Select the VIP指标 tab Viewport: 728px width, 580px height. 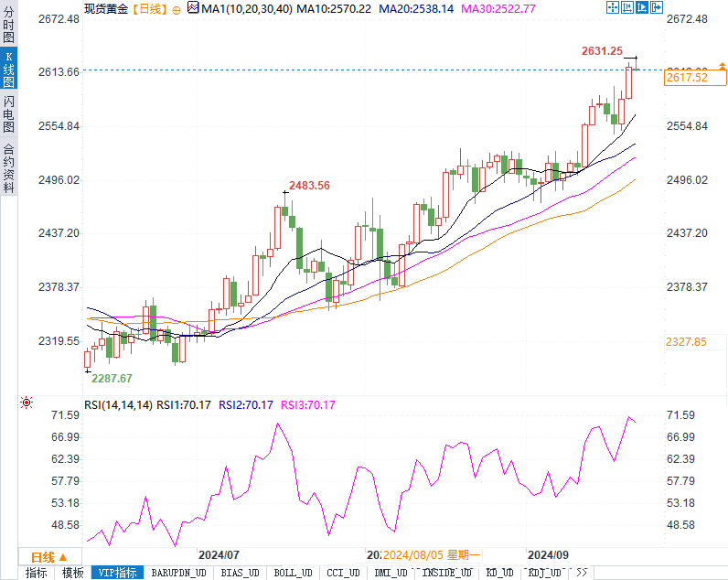click(118, 573)
